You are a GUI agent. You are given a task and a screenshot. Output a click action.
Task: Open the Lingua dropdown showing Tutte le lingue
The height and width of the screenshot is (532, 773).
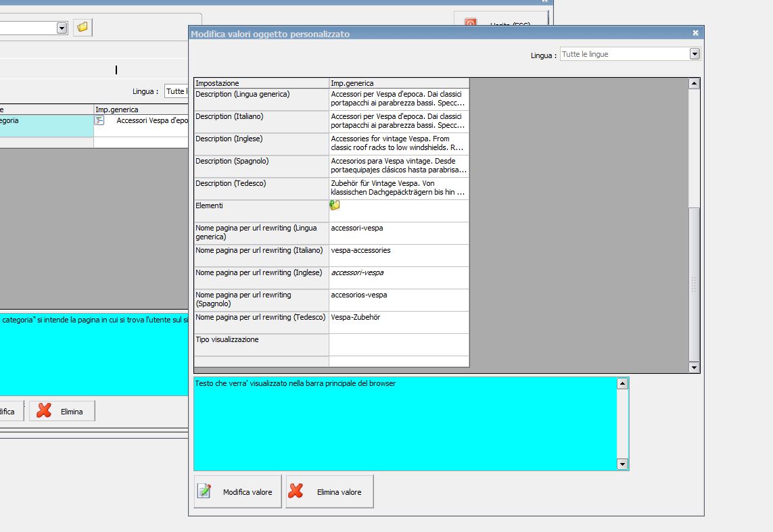click(630, 54)
